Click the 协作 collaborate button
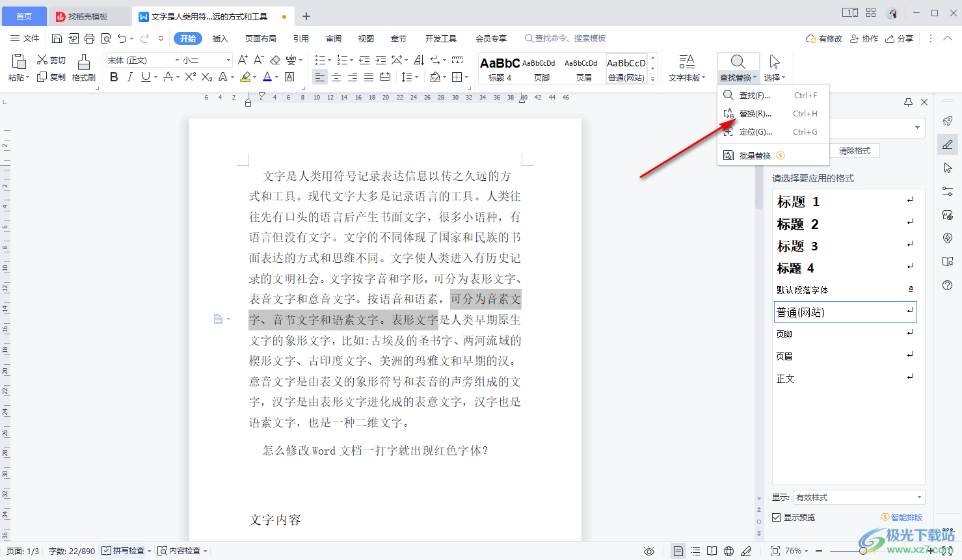 pyautogui.click(x=864, y=38)
